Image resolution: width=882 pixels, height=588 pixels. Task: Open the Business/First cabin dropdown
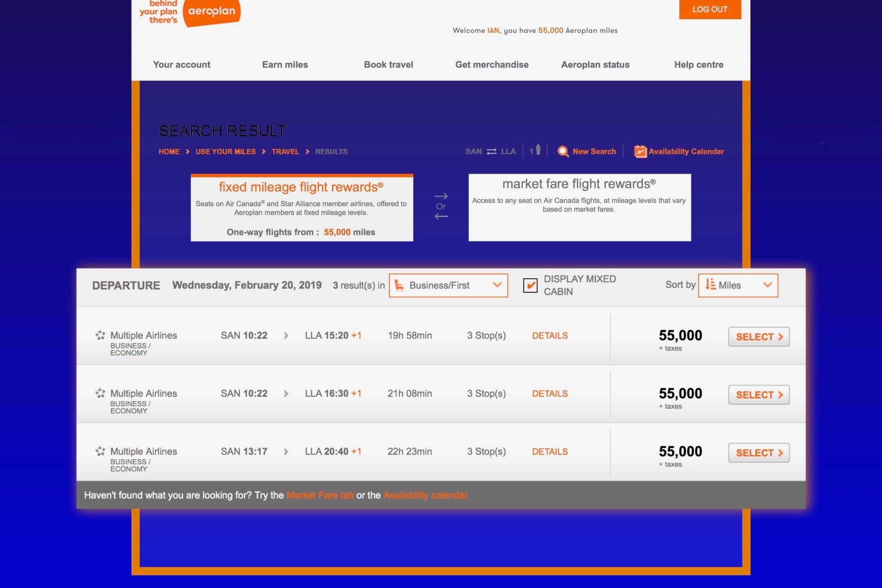click(x=448, y=285)
